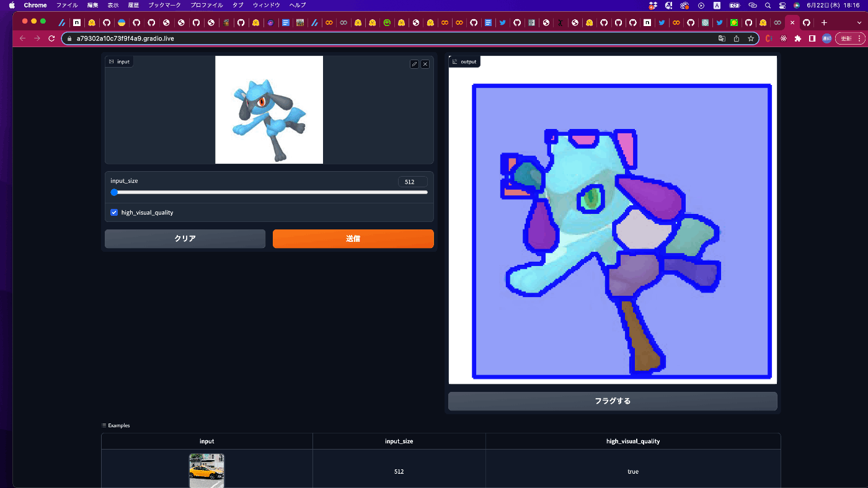Open the 編集 menu

(x=92, y=5)
